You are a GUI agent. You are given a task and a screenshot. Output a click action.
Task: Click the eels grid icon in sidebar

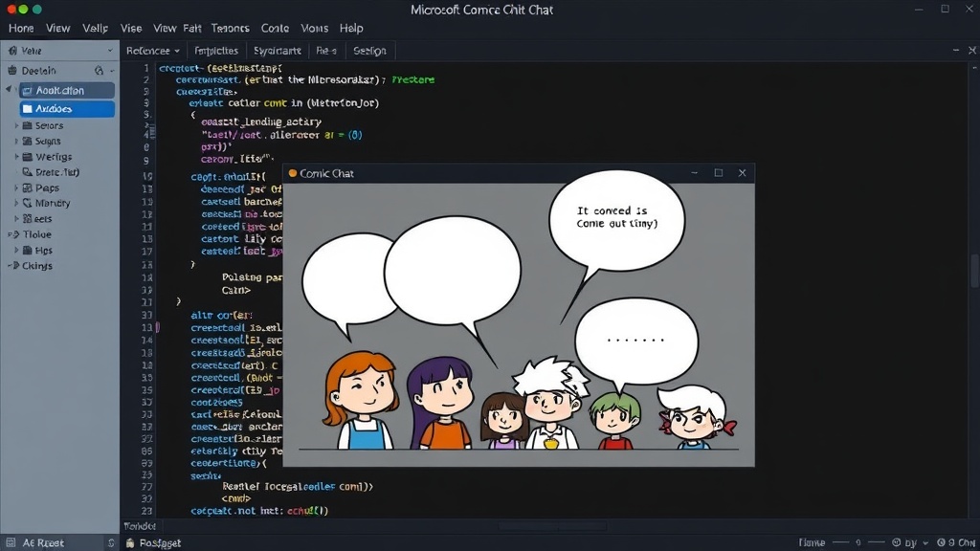pos(27,219)
